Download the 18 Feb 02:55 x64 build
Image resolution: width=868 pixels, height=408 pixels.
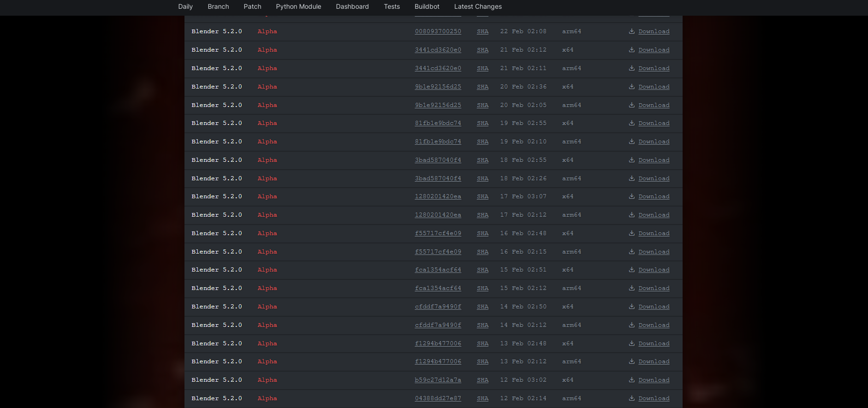(x=654, y=160)
